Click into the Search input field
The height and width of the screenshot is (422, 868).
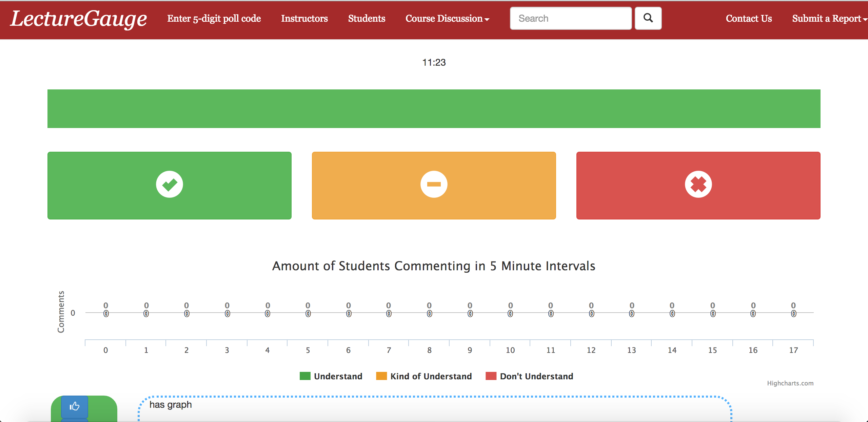tap(571, 18)
